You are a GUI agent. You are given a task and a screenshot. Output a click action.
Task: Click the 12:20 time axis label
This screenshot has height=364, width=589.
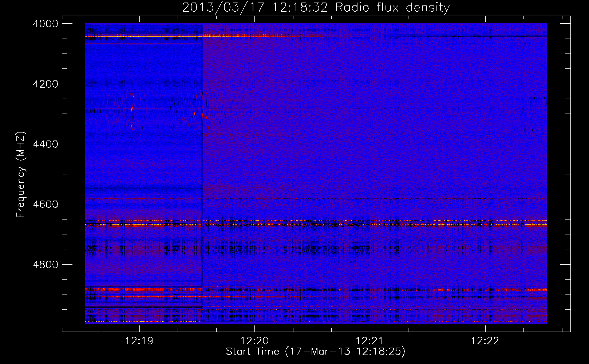pos(254,341)
